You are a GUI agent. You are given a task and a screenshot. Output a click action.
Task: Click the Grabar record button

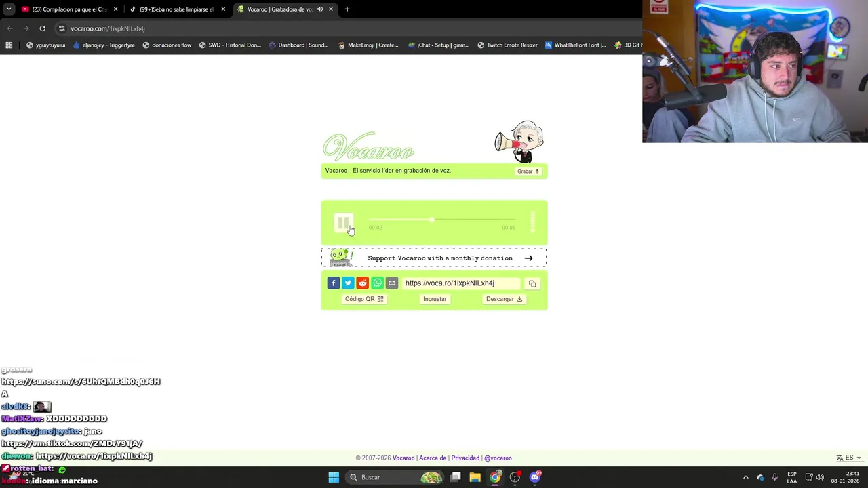coord(528,171)
